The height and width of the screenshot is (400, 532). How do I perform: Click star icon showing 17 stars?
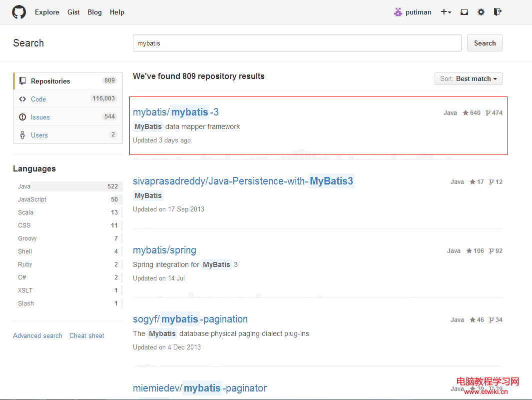coord(473,181)
